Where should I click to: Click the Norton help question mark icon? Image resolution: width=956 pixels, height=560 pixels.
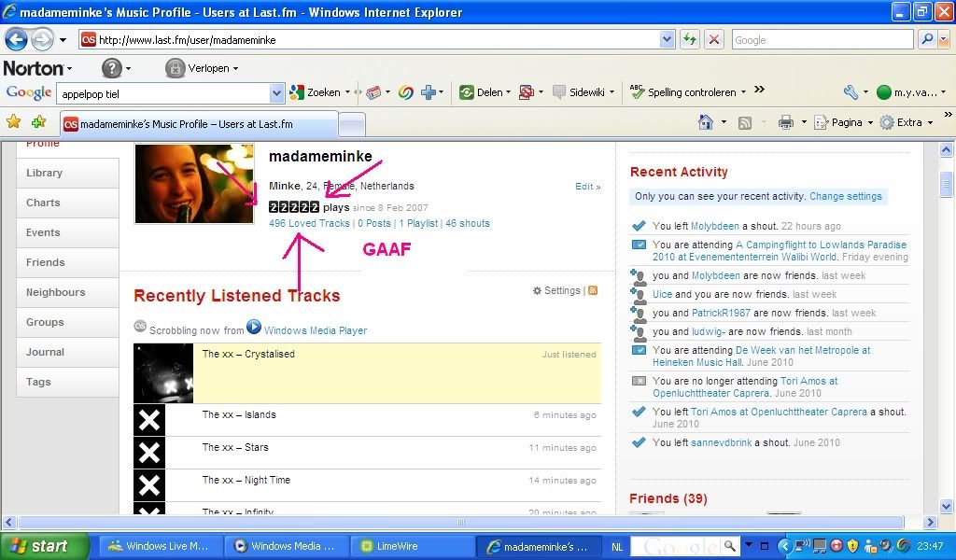[x=112, y=68]
